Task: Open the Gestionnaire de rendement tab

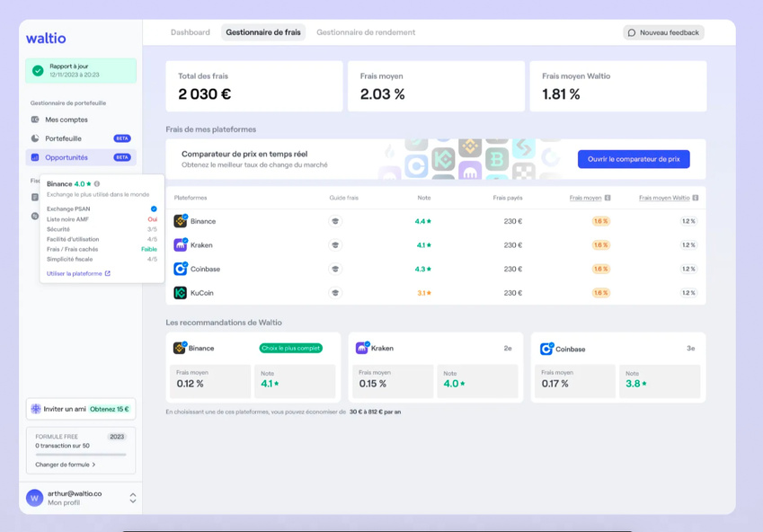Action: [366, 32]
